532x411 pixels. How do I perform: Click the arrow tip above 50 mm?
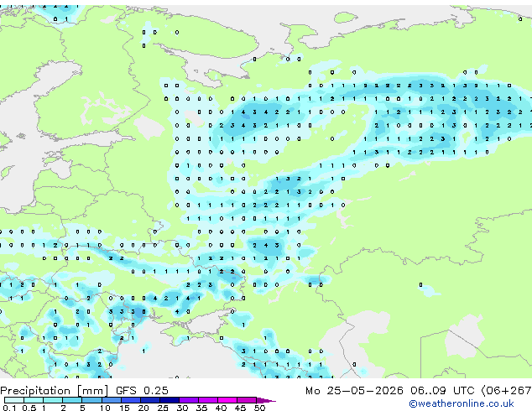(266, 400)
